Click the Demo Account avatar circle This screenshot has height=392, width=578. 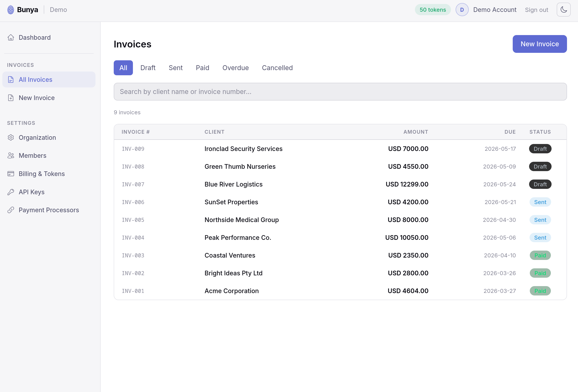pyautogui.click(x=462, y=10)
